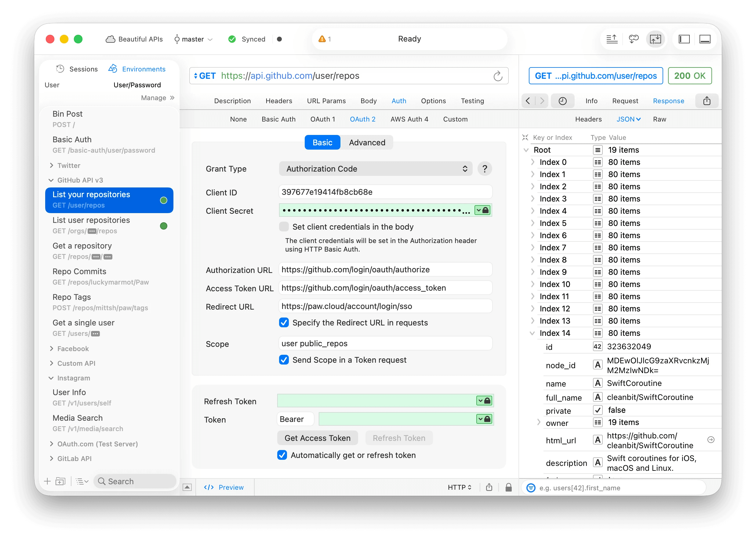
Task: Expand the Twitter group in sidebar
Action: click(52, 165)
